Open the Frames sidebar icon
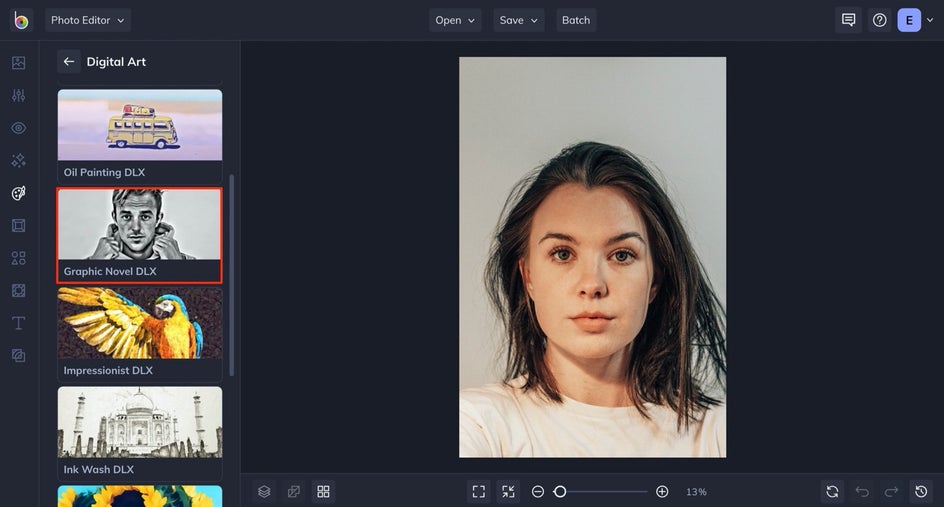Screen dimensions: 944x507 coord(19,225)
